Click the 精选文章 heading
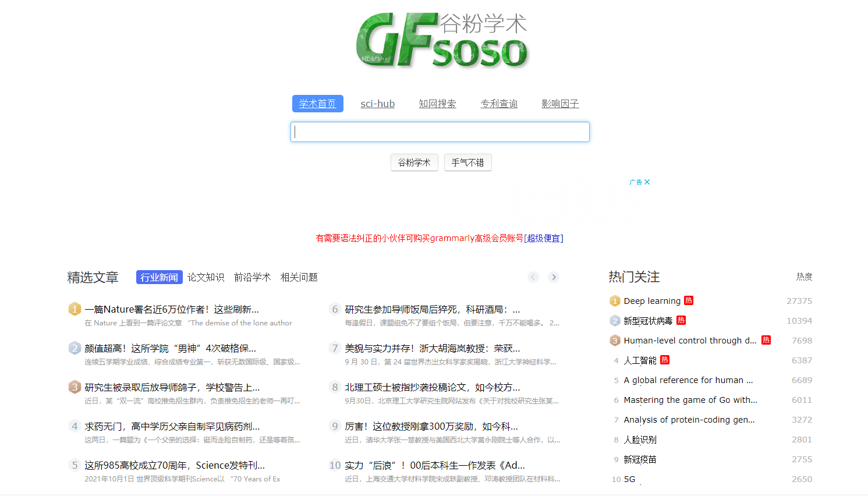The image size is (868, 496). (93, 278)
